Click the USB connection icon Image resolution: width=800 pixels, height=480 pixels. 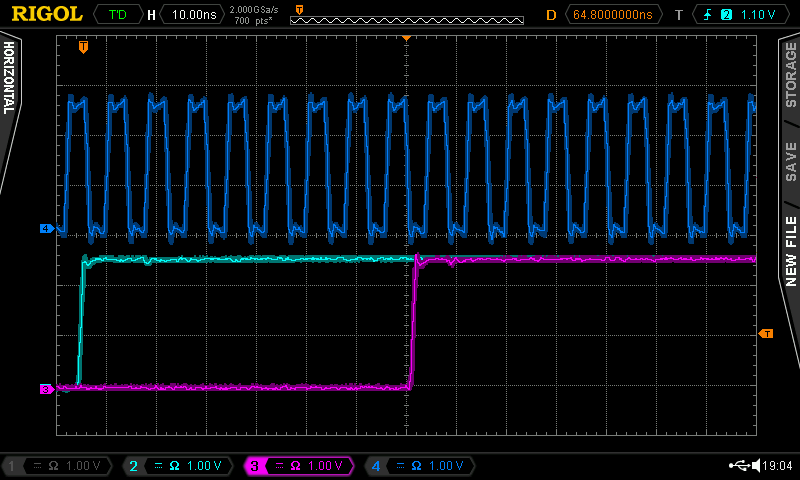click(738, 466)
